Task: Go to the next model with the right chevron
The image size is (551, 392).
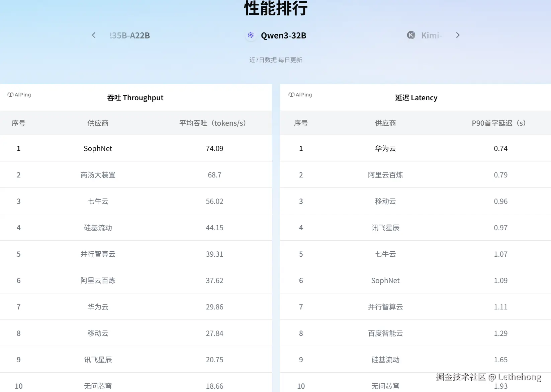Action: click(x=458, y=35)
